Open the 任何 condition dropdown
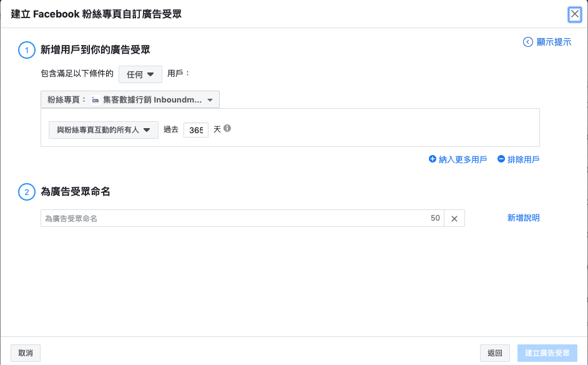Screen dimensions: 588x365 [x=140, y=74]
